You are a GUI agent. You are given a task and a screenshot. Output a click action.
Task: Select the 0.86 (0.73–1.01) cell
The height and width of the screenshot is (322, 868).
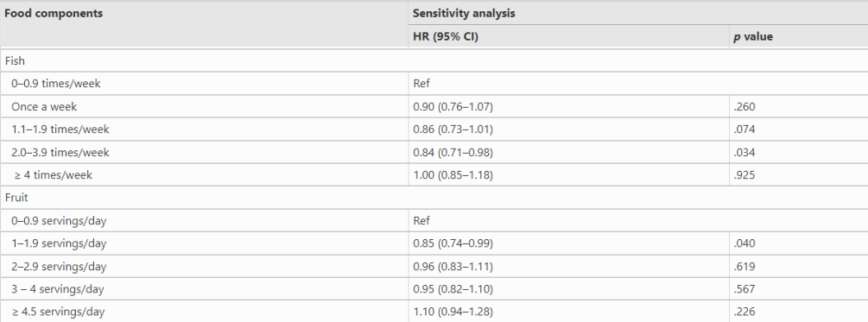pos(453,129)
